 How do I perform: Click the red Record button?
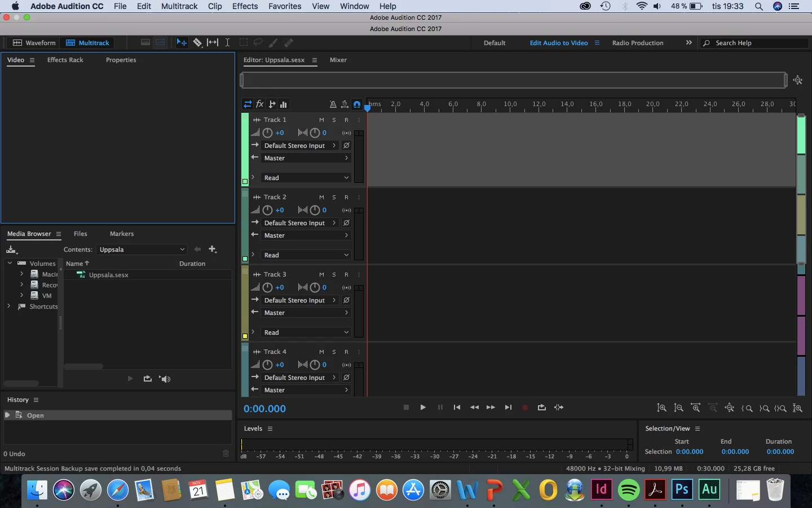[525, 408]
